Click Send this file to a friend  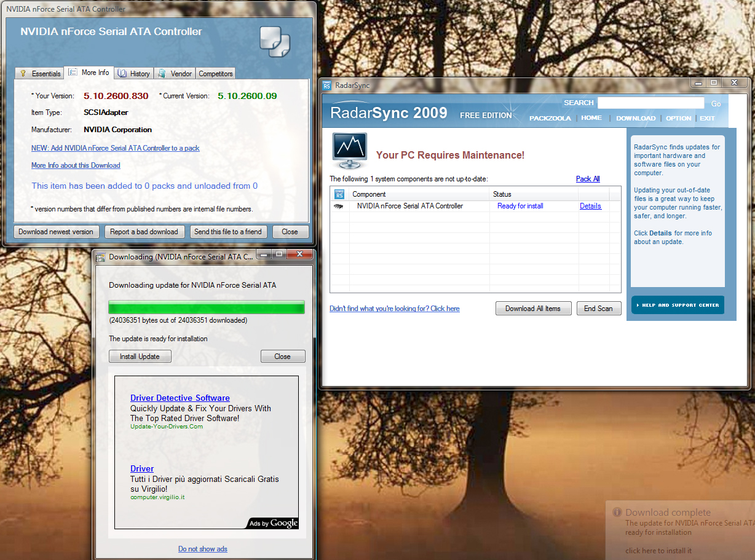[228, 232]
